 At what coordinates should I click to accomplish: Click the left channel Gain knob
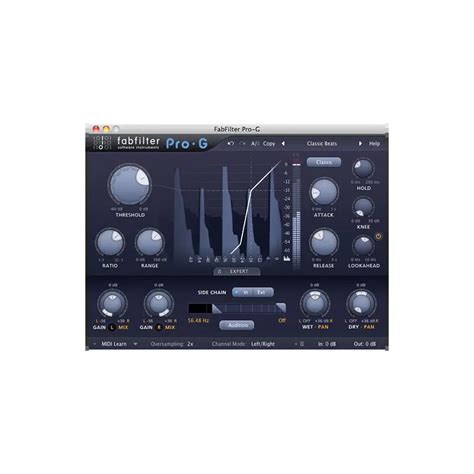tap(112, 304)
